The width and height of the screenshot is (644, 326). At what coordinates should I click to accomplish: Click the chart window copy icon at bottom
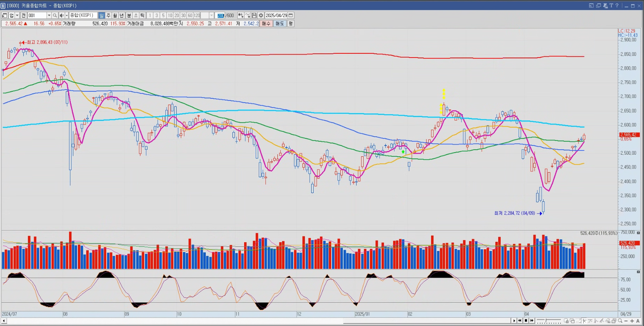pos(614,321)
